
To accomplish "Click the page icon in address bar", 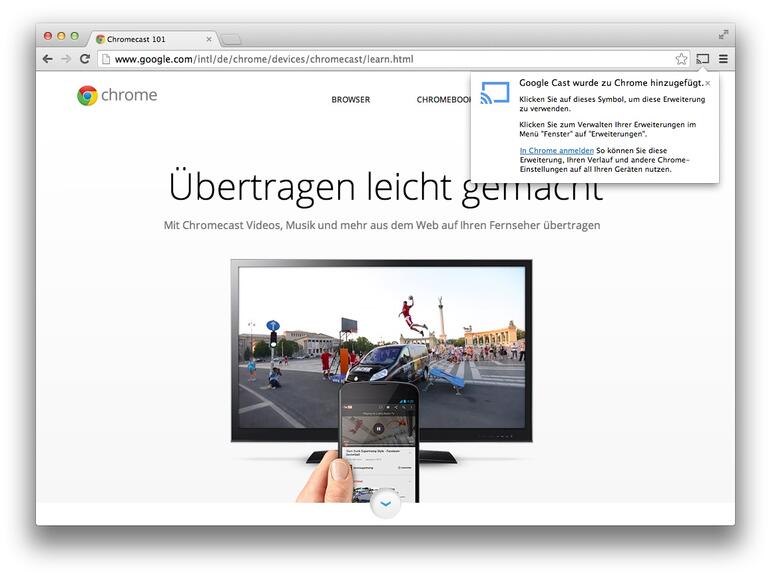I will tap(106, 59).
